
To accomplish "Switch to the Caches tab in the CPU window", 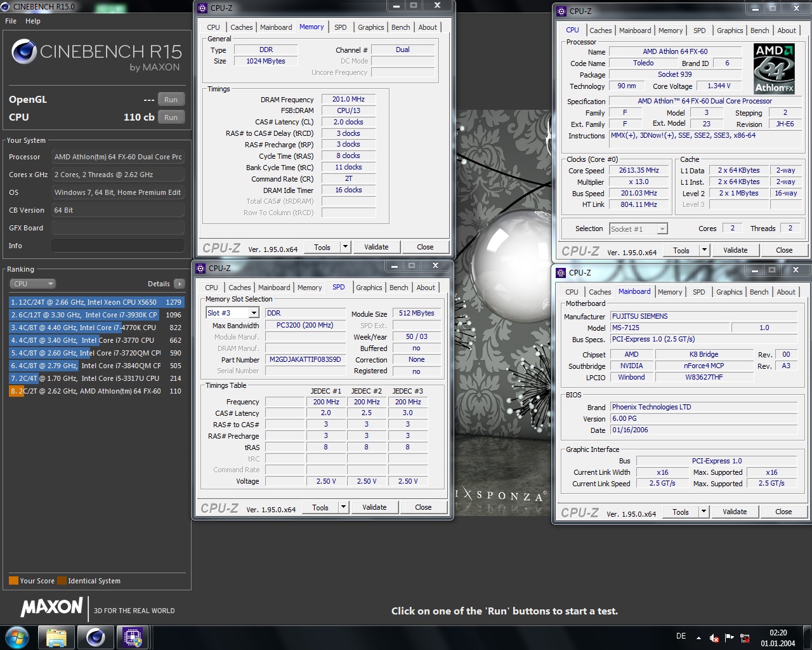I will click(601, 30).
